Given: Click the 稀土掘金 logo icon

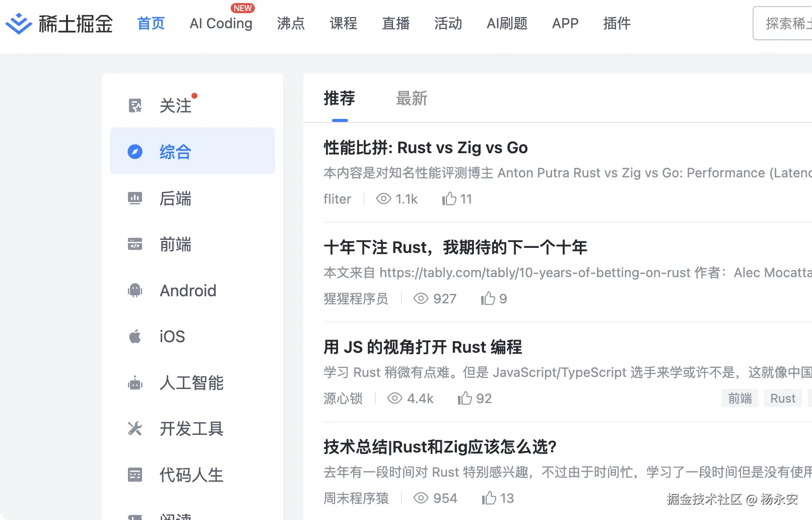Looking at the screenshot, I should tap(19, 23).
